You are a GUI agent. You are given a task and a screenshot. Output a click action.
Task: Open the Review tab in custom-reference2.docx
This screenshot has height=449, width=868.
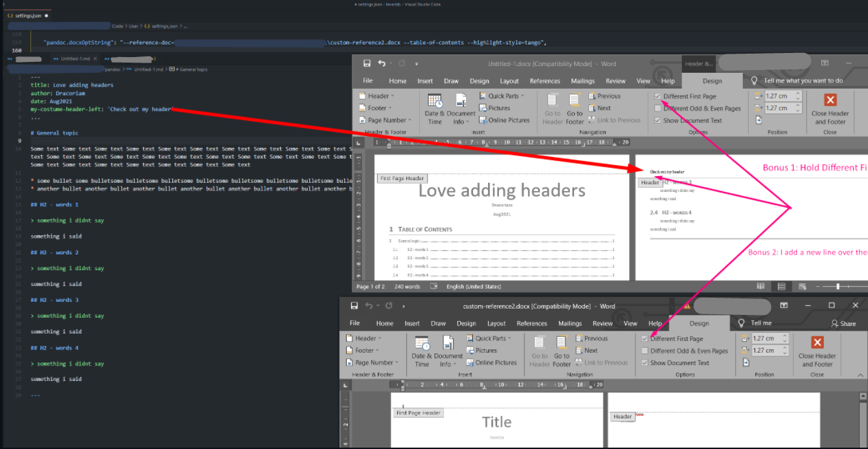click(x=602, y=323)
